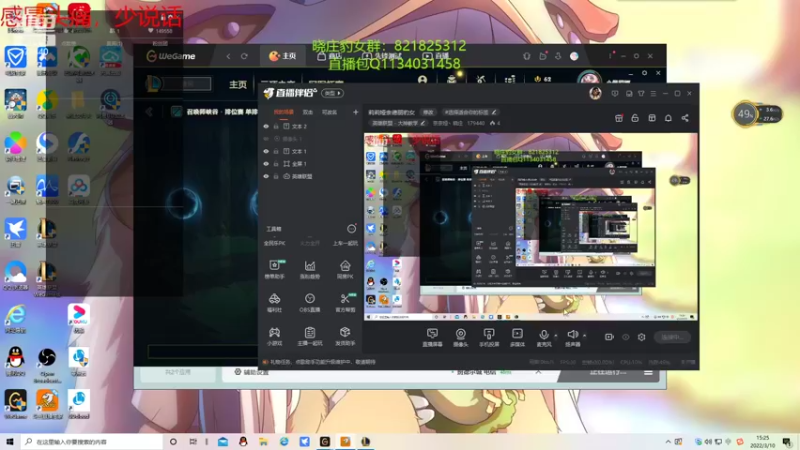Open the store icon above preview

pyautogui.click(x=618, y=118)
